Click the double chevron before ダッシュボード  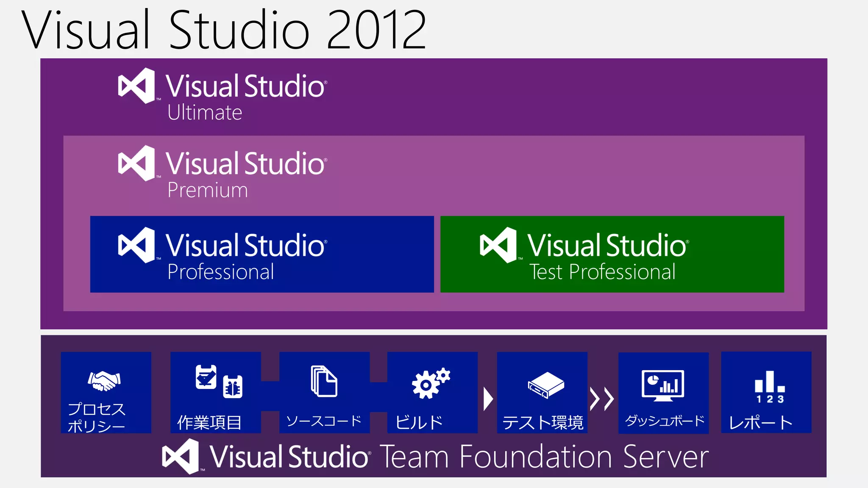(602, 399)
